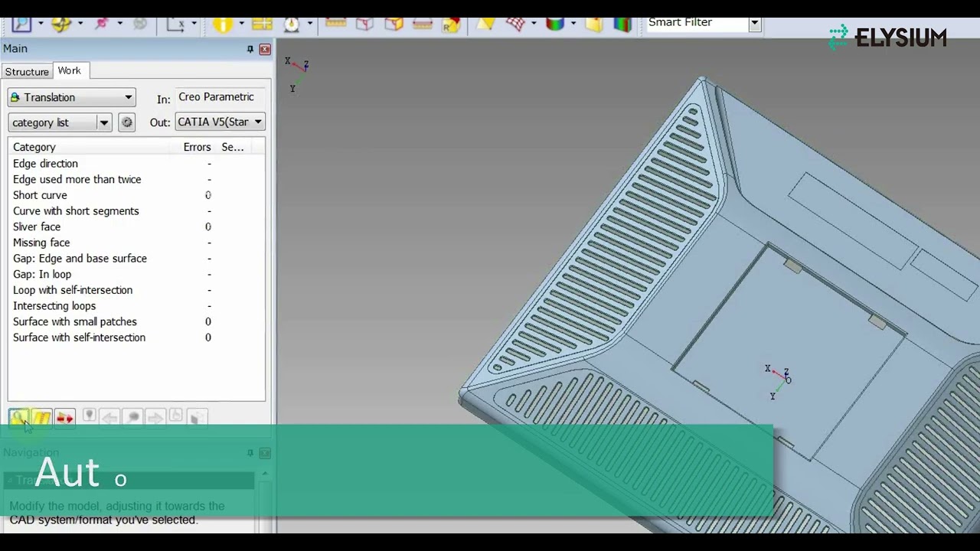This screenshot has height=551, width=980.
Task: Click the grayed forward arrow below the list
Action: click(x=155, y=417)
